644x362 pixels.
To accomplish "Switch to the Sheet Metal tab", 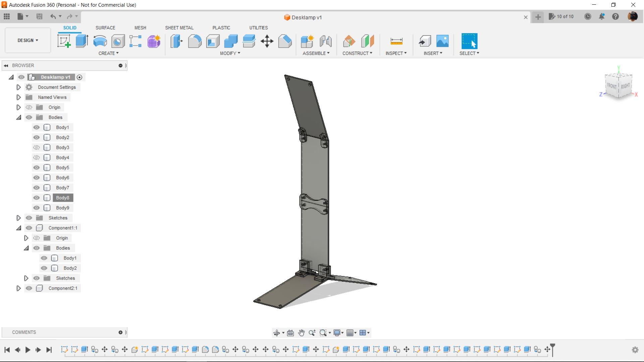I will tap(179, 28).
